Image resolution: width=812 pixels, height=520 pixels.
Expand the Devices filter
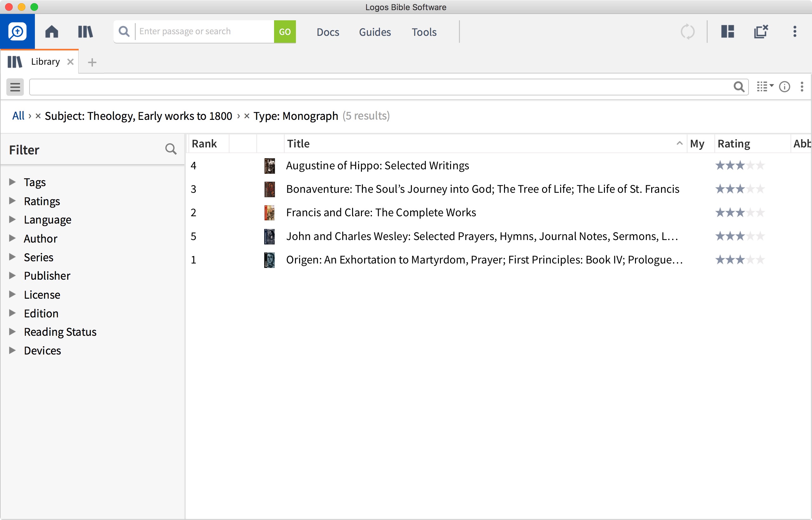12,350
